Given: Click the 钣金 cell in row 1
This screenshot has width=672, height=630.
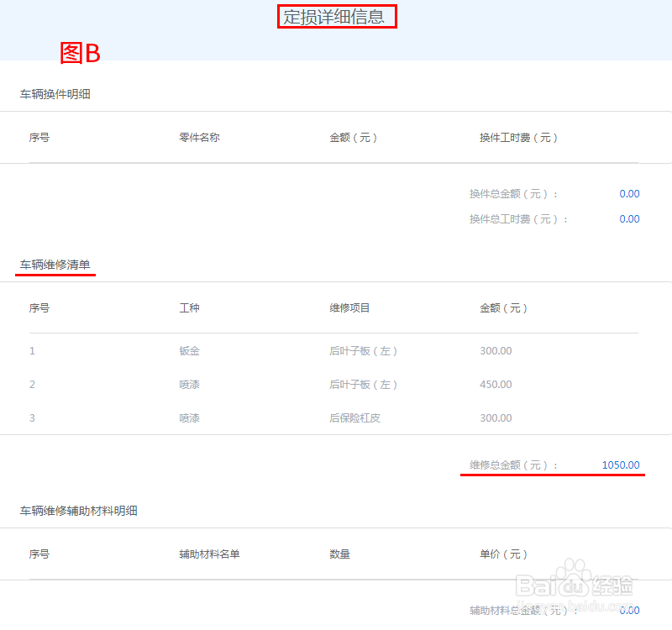Looking at the screenshot, I should (x=189, y=351).
